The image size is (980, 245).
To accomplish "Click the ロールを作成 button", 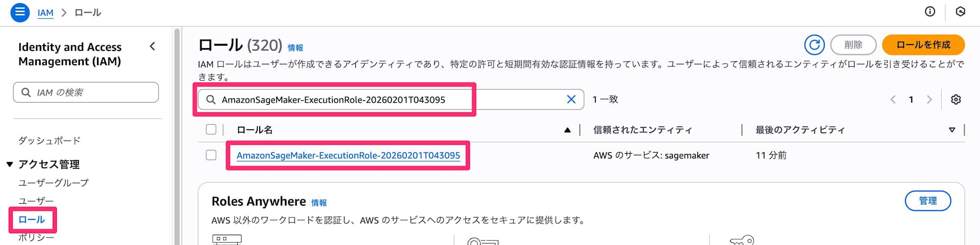I will click(923, 45).
